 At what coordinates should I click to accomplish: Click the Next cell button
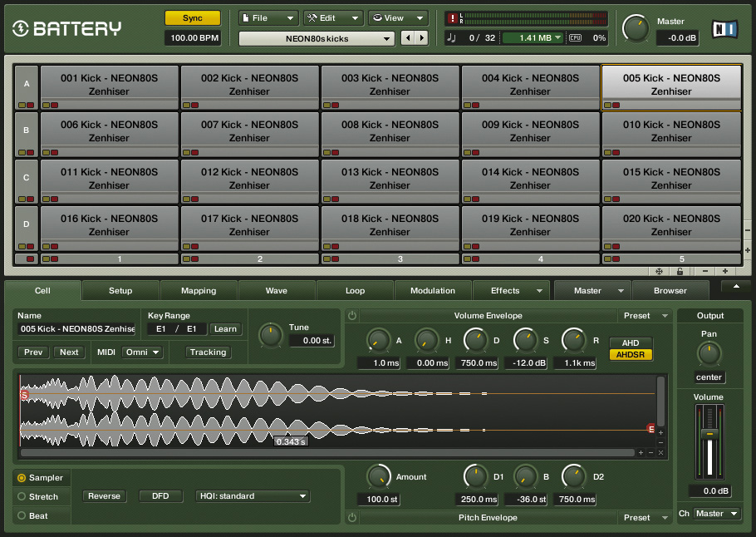[x=69, y=352]
